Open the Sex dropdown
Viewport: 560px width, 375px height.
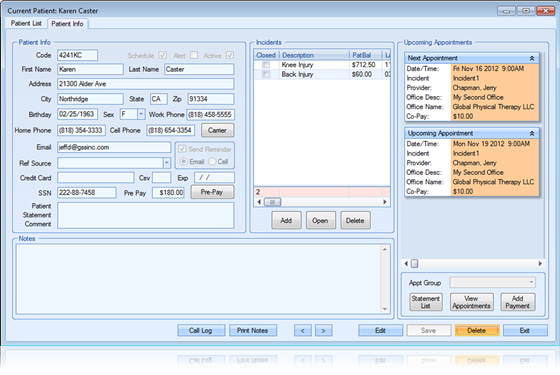point(141,114)
